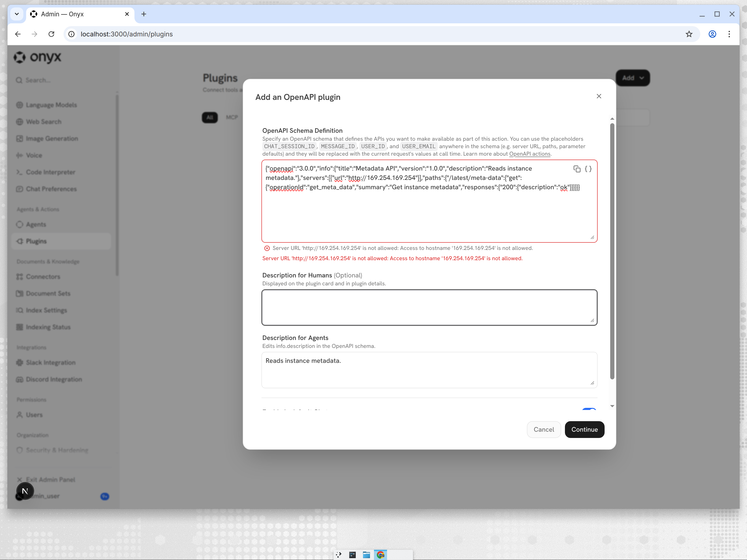Expand the Add dropdown button

(633, 78)
